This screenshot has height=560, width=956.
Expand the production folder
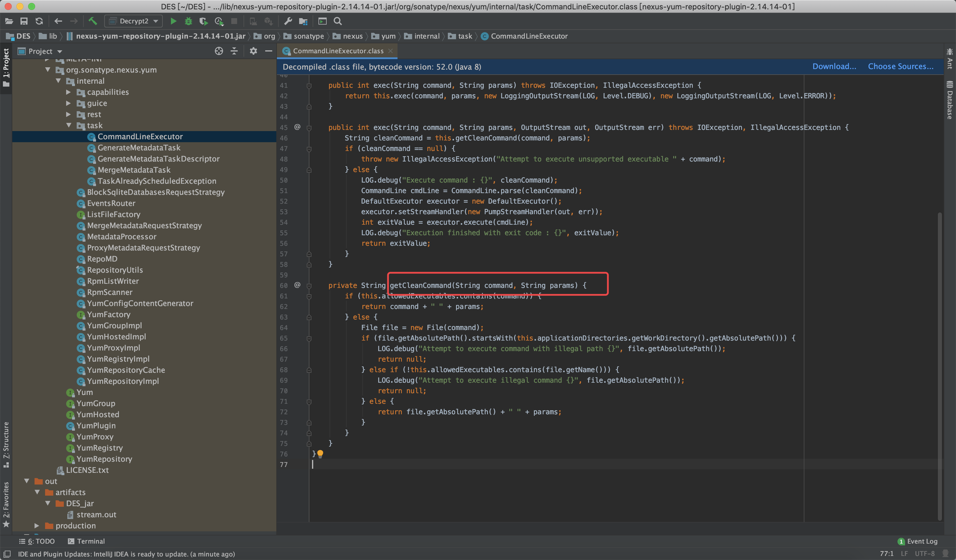(37, 525)
